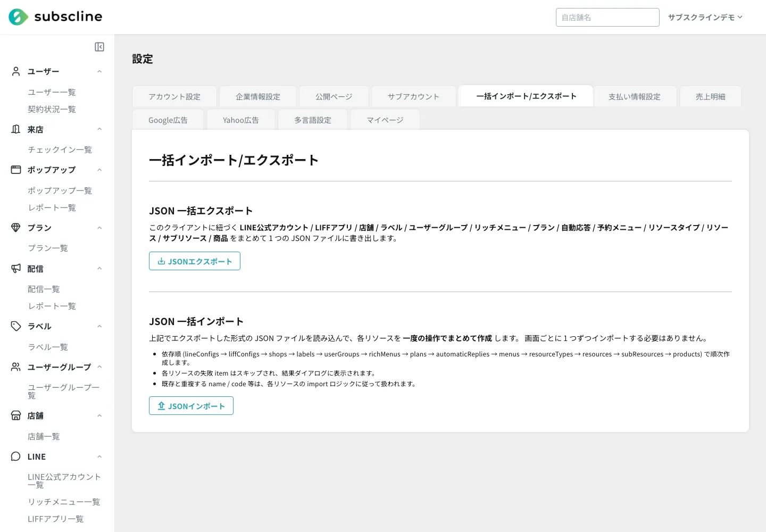This screenshot has width=766, height=532.
Task: Collapse the ポップアップ section chevron
Action: [x=99, y=170]
